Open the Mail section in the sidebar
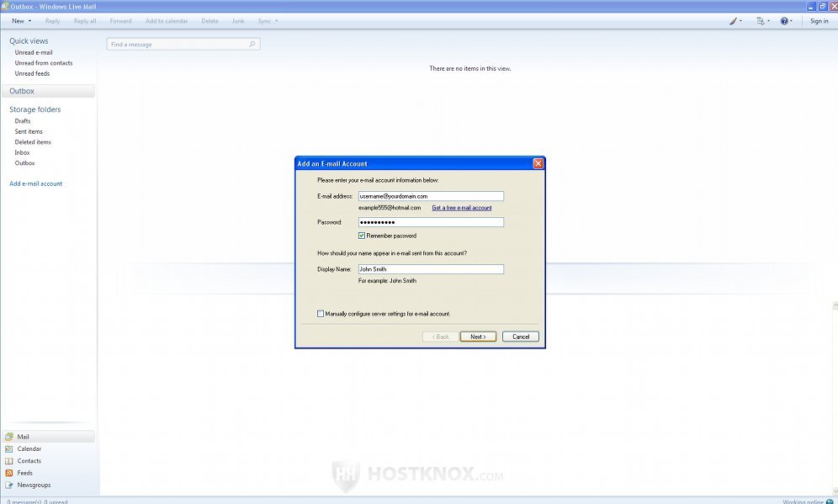Viewport: 838px width, 504px height. [x=48, y=437]
